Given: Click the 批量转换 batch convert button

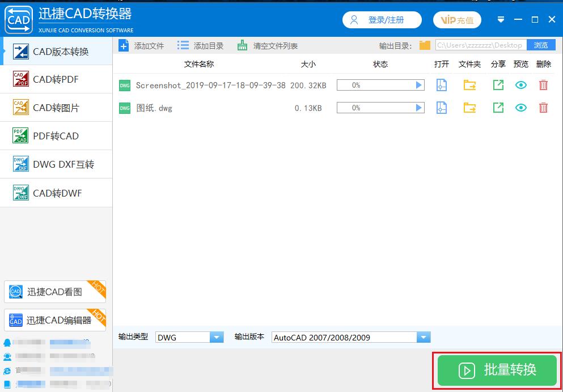Looking at the screenshot, I should click(x=496, y=370).
